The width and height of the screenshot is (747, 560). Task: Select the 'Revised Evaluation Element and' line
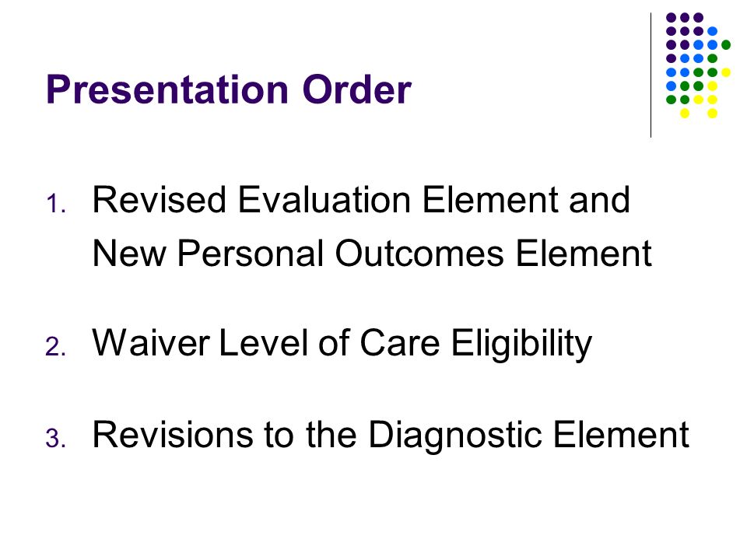tap(361, 200)
